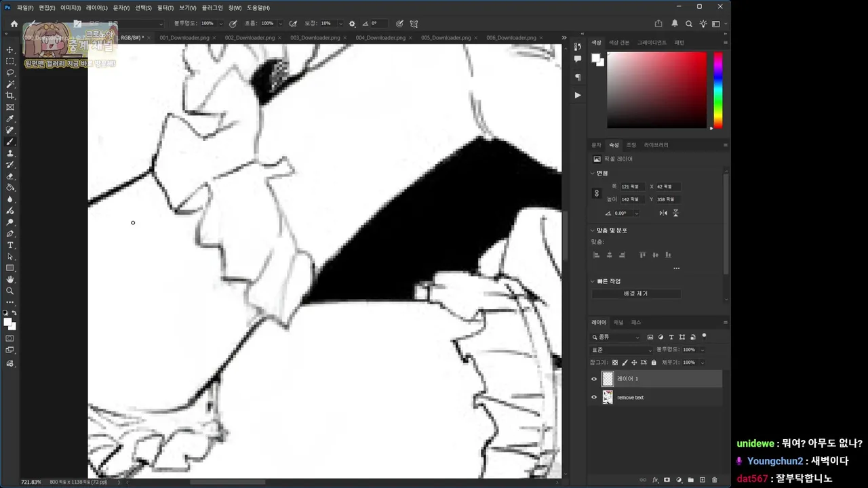Filter layers by type layer icon
Viewport: 868px width, 488px height.
tap(671, 337)
